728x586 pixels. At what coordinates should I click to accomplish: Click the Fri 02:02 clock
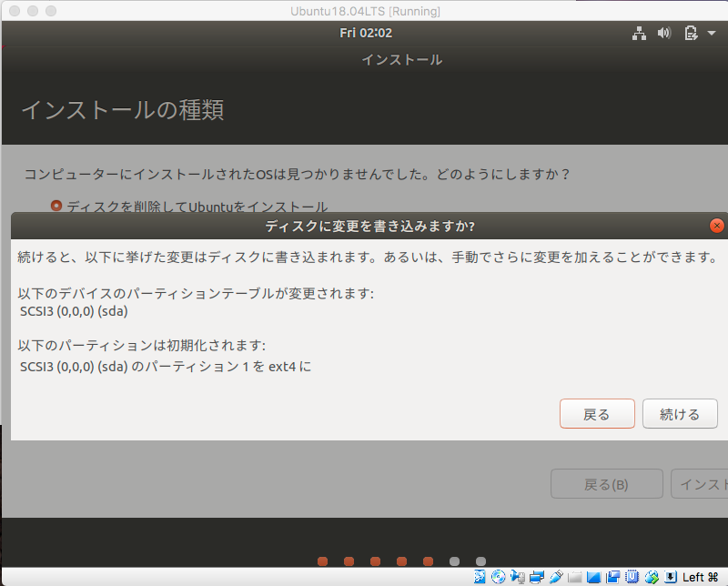(x=366, y=33)
